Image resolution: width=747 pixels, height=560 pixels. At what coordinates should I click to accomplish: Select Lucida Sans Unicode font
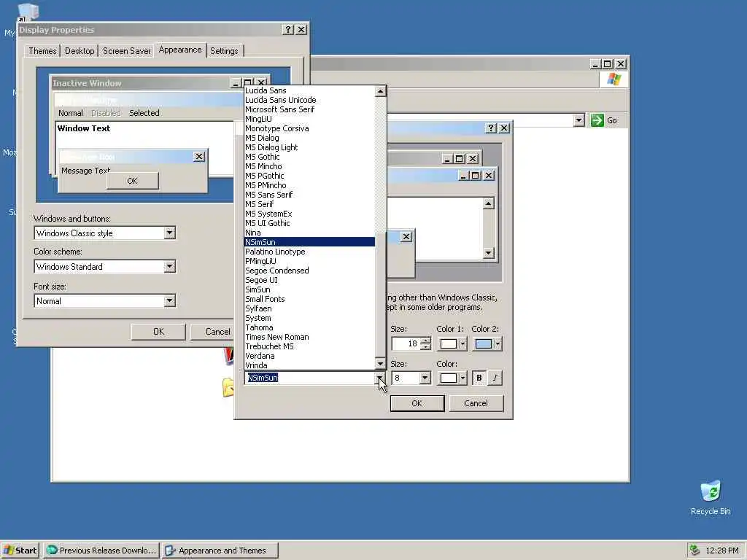tap(309, 100)
